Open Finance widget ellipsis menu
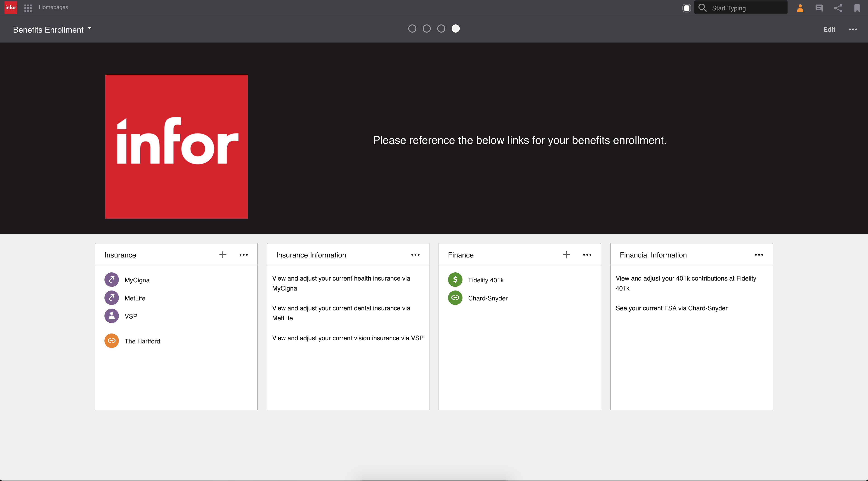Image resolution: width=868 pixels, height=481 pixels. (587, 255)
